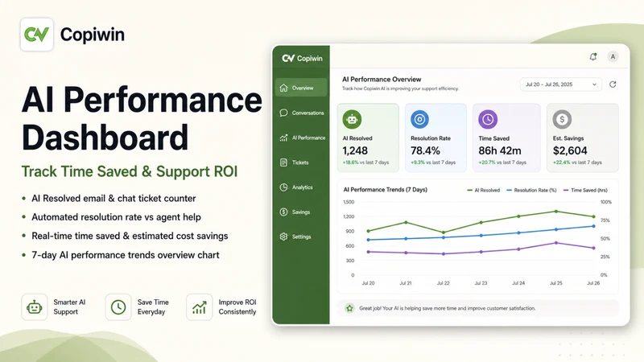Image resolution: width=644 pixels, height=362 pixels.
Task: Open the Jul 20 – Jul 26, 2025 date range dropdown
Action: click(560, 84)
